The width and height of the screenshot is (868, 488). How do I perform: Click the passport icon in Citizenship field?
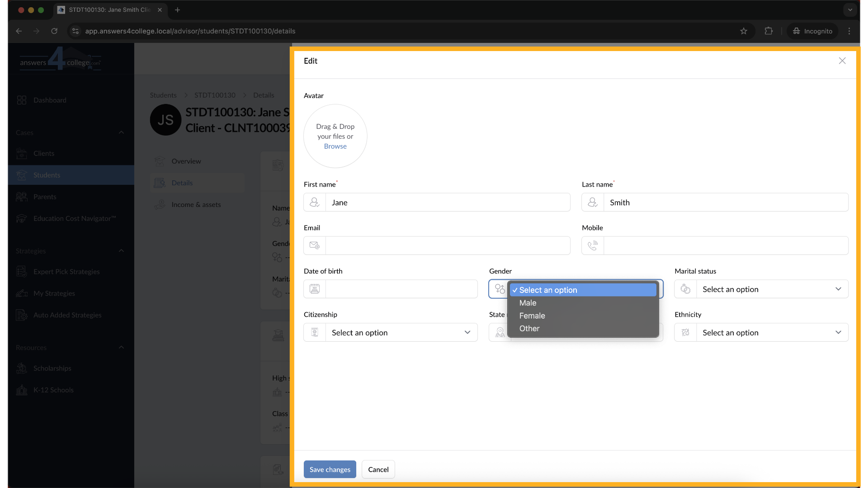(315, 333)
